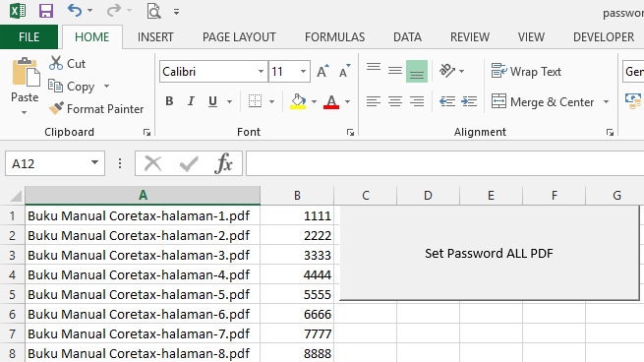Align text right

417,101
